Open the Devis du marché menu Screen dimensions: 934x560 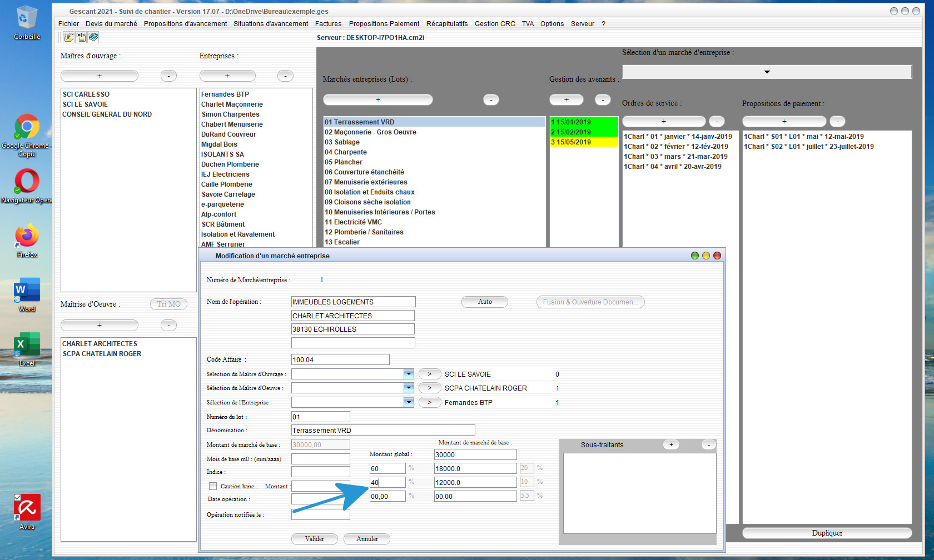point(111,24)
